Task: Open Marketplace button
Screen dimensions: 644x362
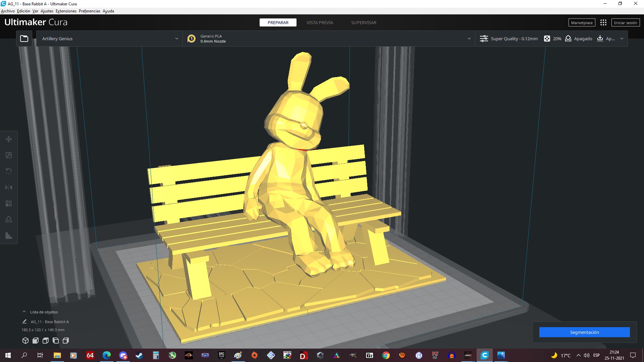Action: [x=582, y=22]
